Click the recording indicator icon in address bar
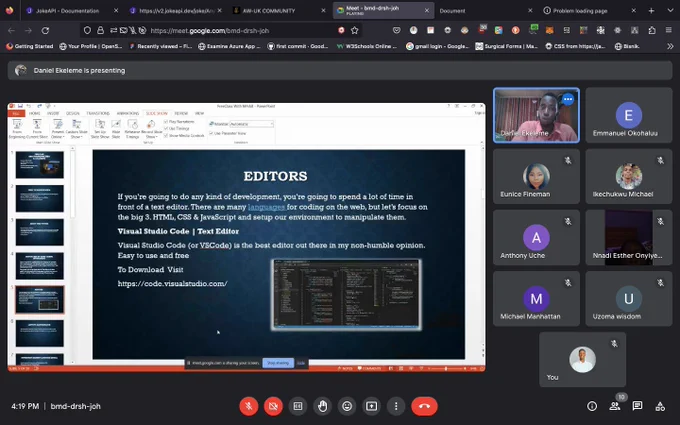The width and height of the screenshot is (680, 425). click(341, 30)
